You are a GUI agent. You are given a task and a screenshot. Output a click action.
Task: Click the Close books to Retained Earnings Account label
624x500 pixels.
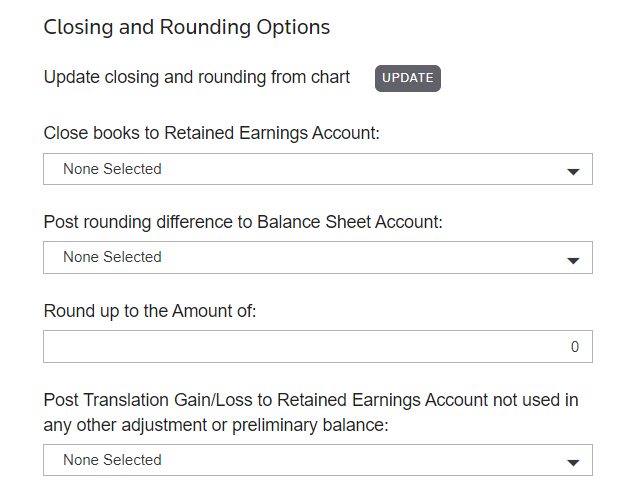pos(212,133)
